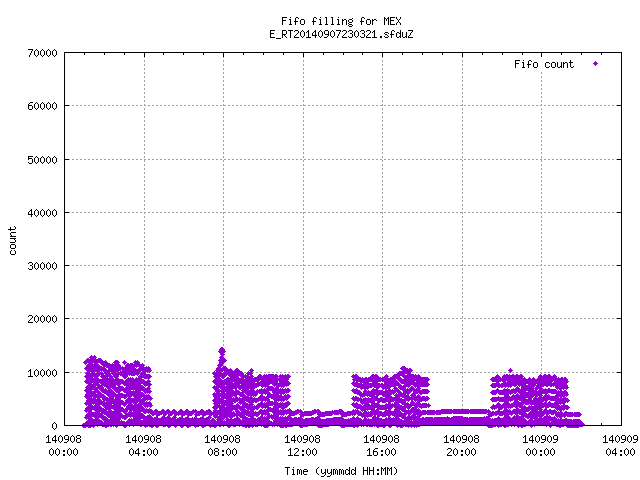Viewport: 640px width, 480px height.
Task: Click the y-axis tick label "30000"
Action: 42,266
